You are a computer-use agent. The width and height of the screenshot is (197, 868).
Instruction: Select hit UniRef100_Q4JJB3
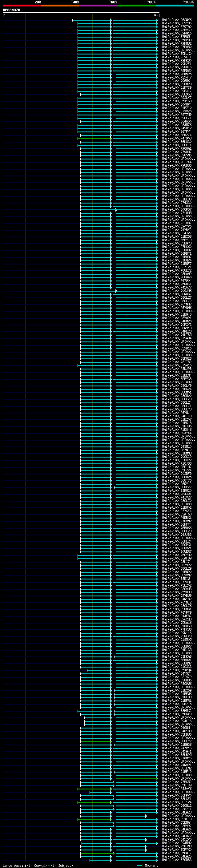(176, 535)
